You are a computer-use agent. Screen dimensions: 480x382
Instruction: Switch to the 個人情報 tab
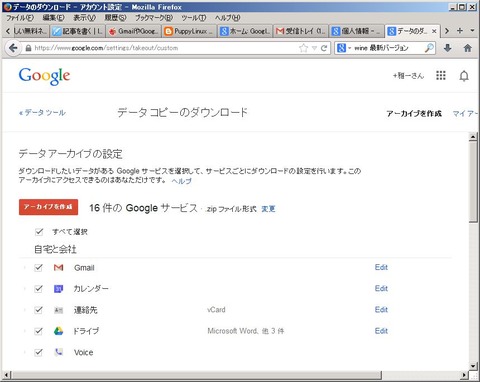pos(357,31)
